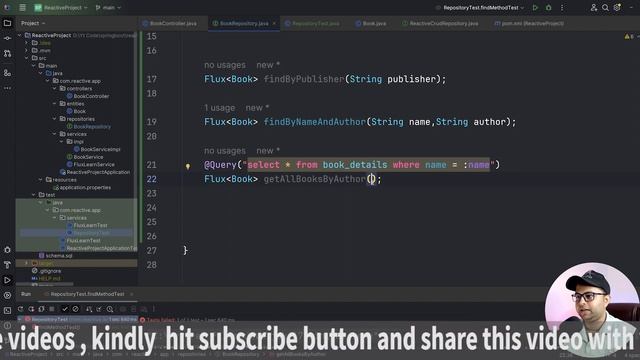This screenshot has width=640, height=360.
Task: Open the Commit tool window
Action: [7, 38]
